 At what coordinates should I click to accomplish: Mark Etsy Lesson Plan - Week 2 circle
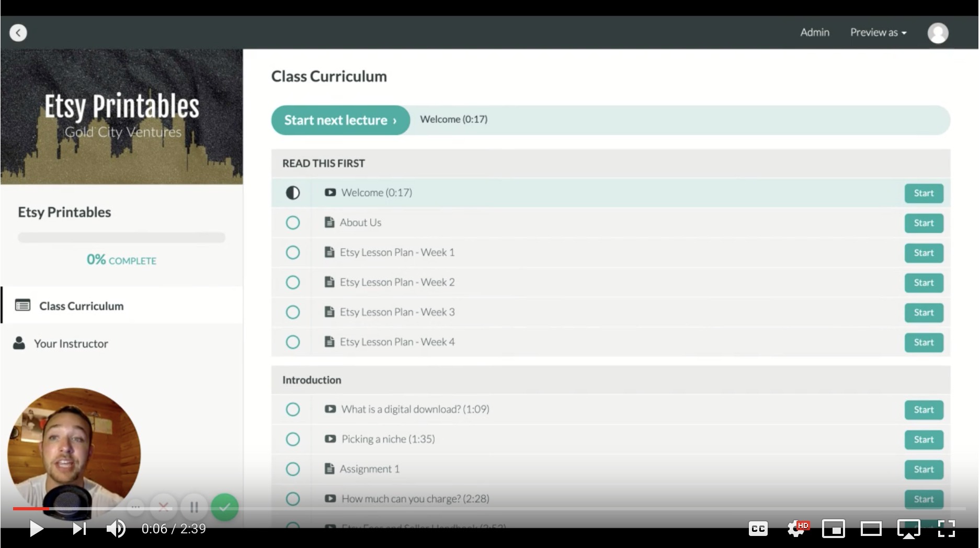coord(293,282)
